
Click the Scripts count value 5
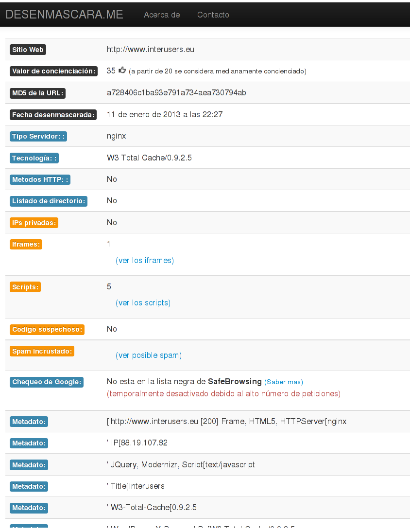(x=109, y=287)
